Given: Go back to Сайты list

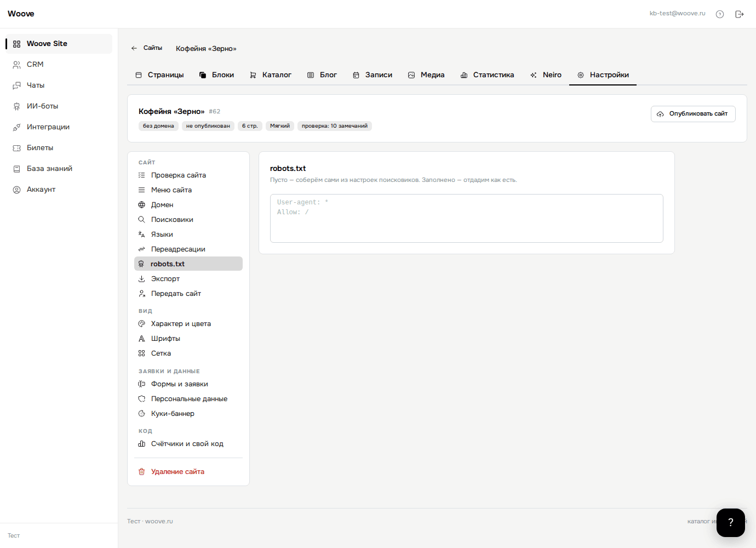Looking at the screenshot, I should 146,48.
